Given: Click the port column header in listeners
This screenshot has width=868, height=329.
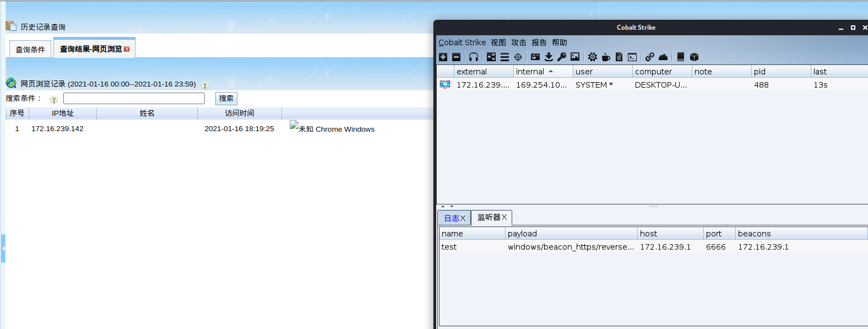Looking at the screenshot, I should pyautogui.click(x=719, y=233).
